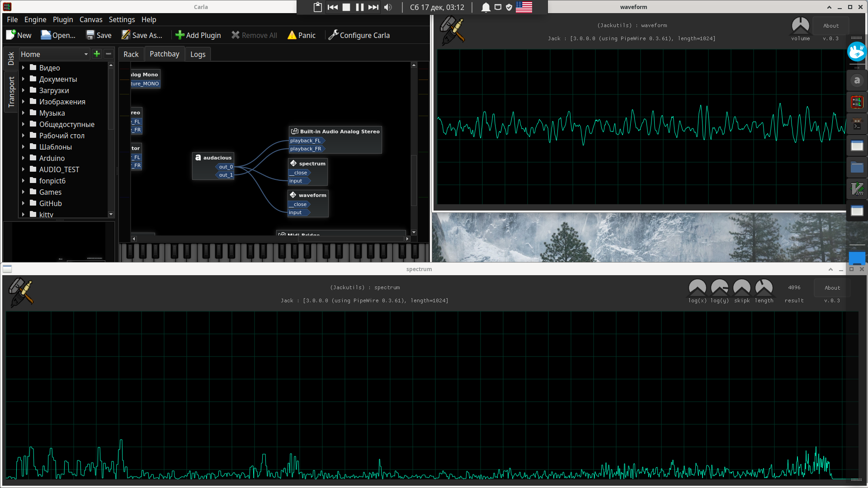Click About in the spectrum window
Viewport: 868px width, 488px height.
pos(832,288)
